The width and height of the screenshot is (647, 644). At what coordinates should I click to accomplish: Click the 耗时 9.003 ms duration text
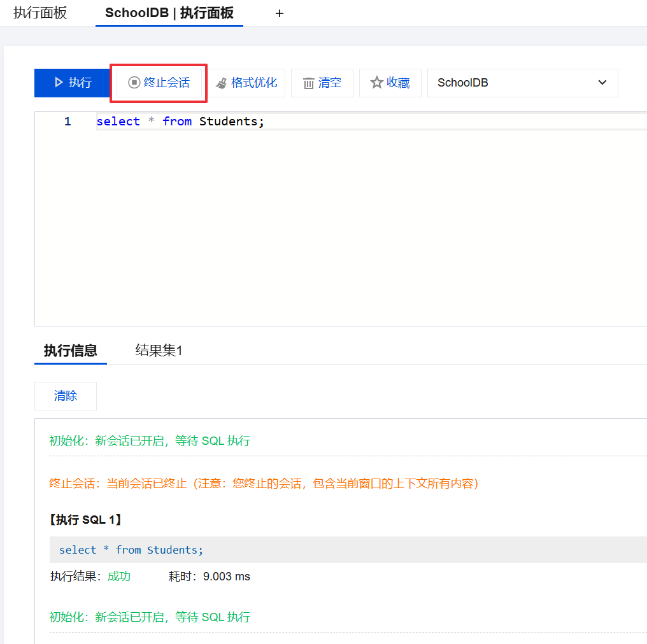click(210, 577)
